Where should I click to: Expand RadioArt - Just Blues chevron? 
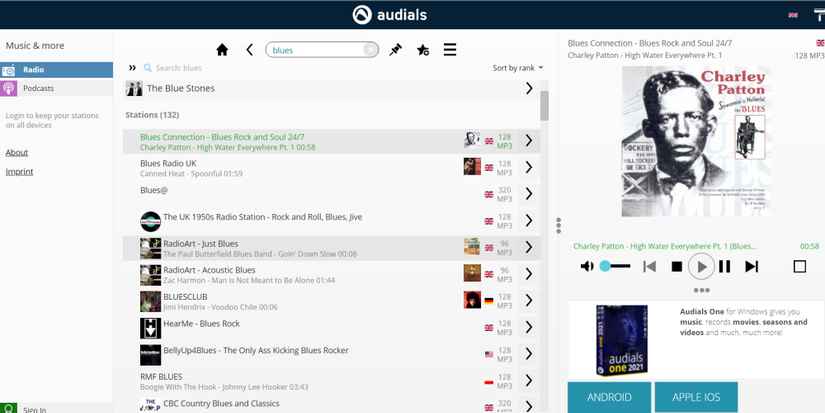(529, 247)
